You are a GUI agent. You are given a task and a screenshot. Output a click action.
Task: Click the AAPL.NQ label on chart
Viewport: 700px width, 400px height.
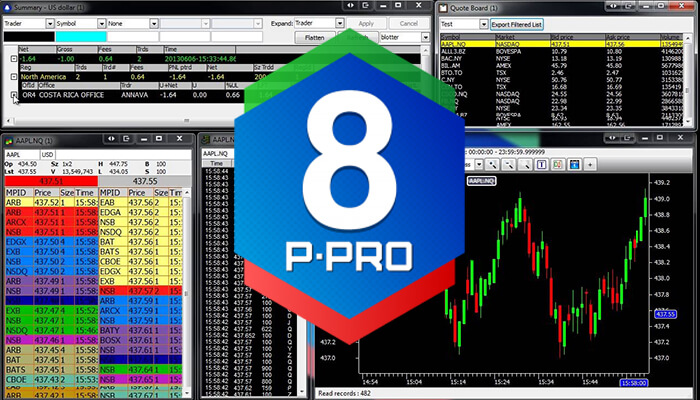[482, 181]
